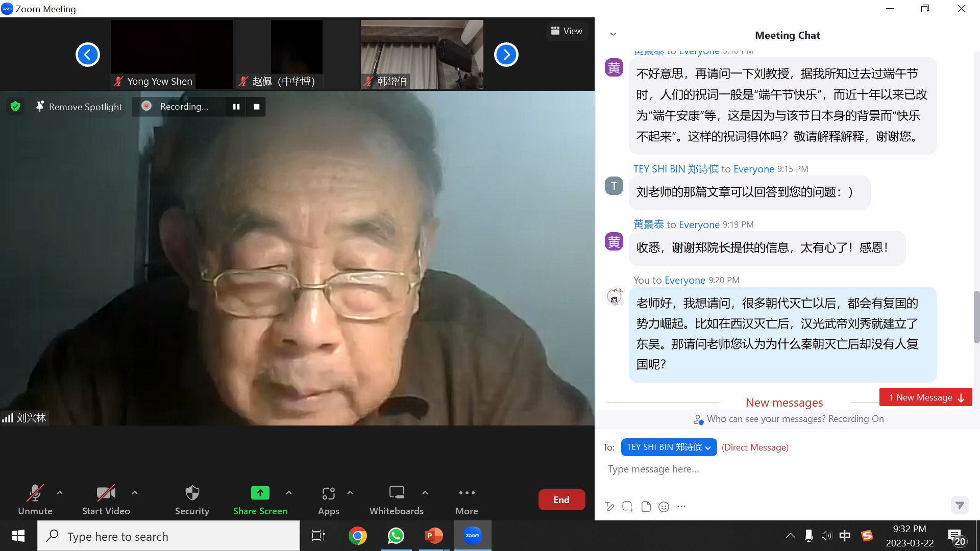
Task: Open the View layout menu
Action: coord(567,31)
